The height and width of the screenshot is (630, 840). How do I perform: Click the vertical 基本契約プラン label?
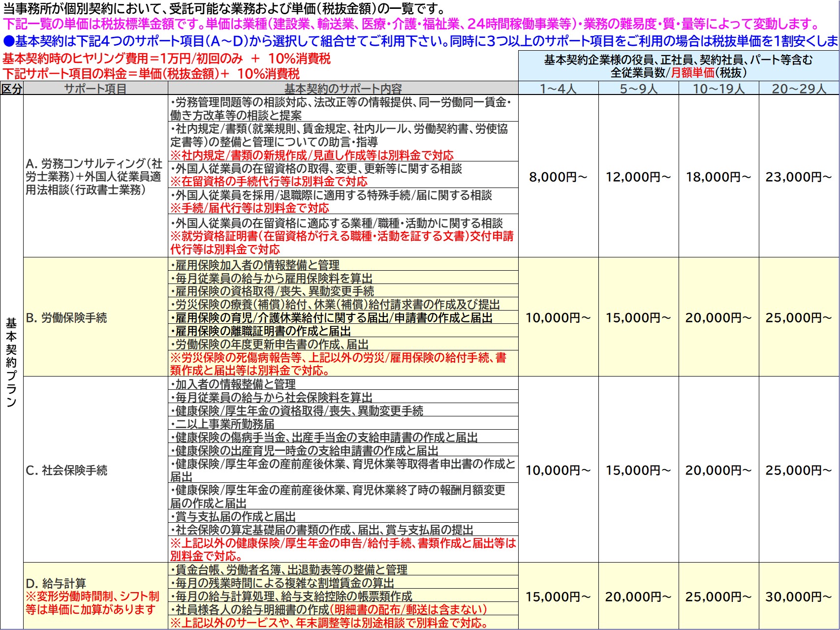pyautogui.click(x=11, y=362)
